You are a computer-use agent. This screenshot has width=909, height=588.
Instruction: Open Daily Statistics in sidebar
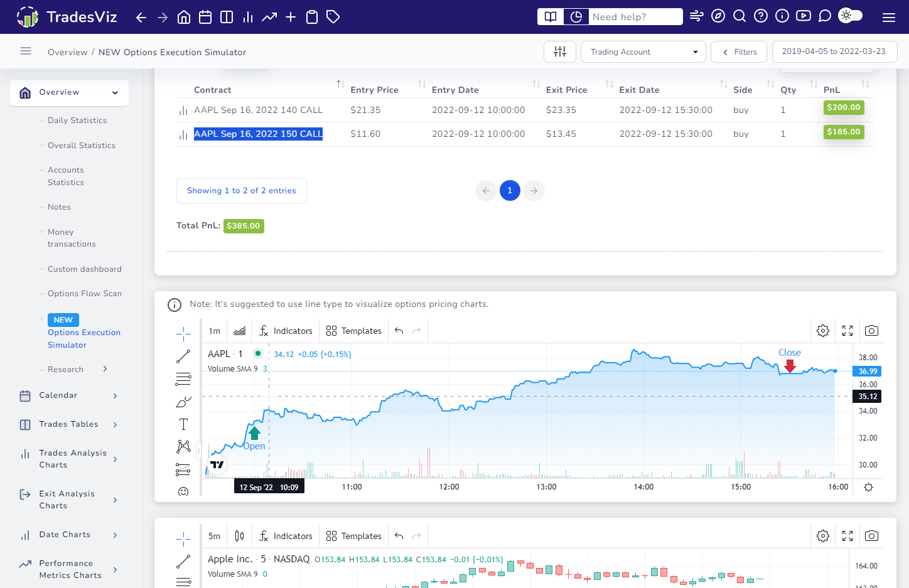77,120
